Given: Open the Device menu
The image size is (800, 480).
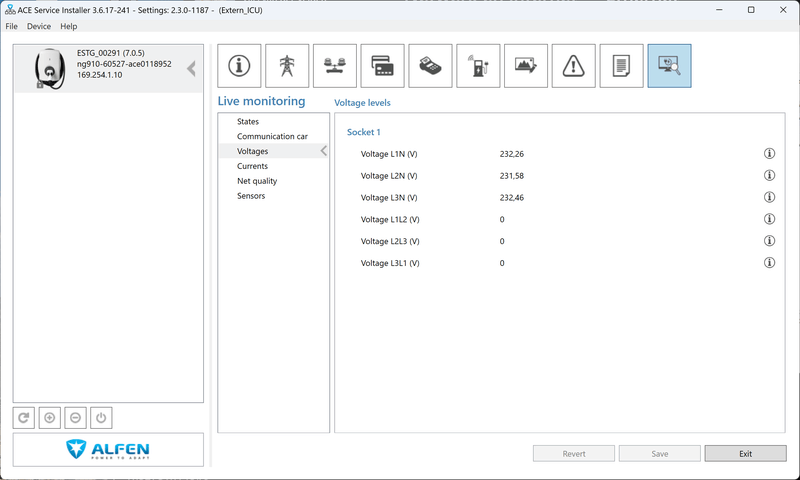Looking at the screenshot, I should coord(39,26).
